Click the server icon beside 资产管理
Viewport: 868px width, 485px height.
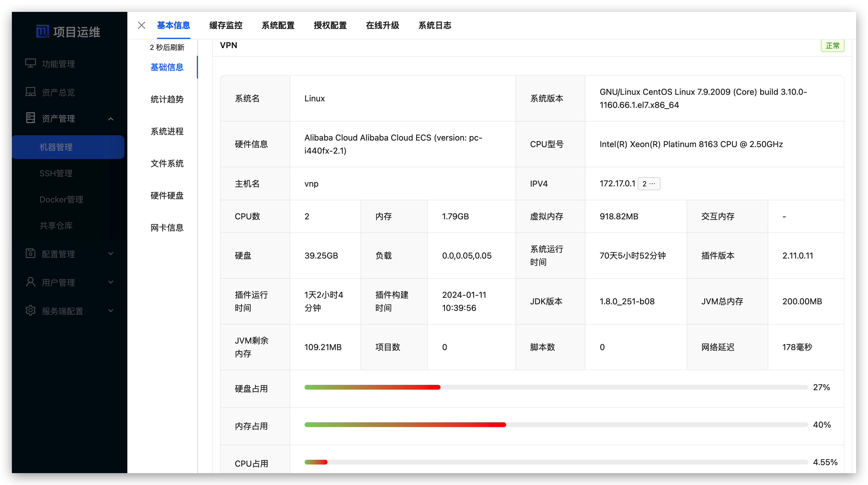pos(31,118)
